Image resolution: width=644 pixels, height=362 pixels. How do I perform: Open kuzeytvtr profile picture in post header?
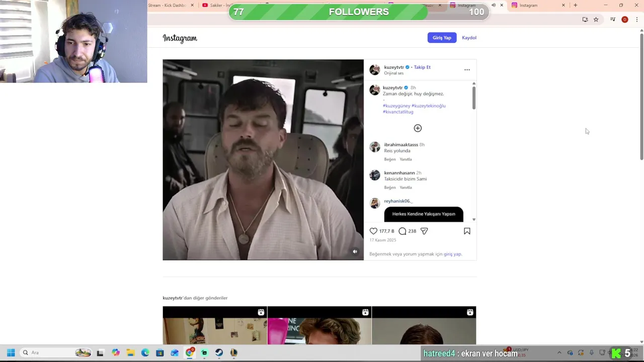[x=375, y=70]
